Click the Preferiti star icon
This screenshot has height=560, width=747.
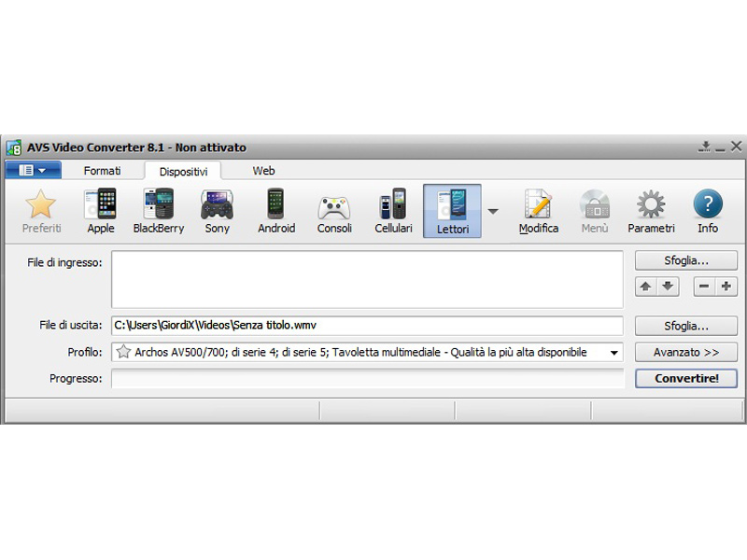pos(41,210)
